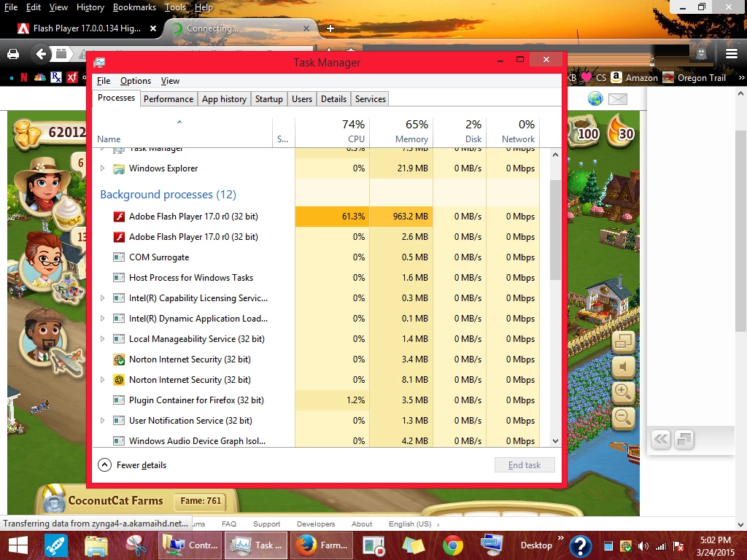Switch to the Users tab
The image size is (747, 560).
click(x=302, y=99)
